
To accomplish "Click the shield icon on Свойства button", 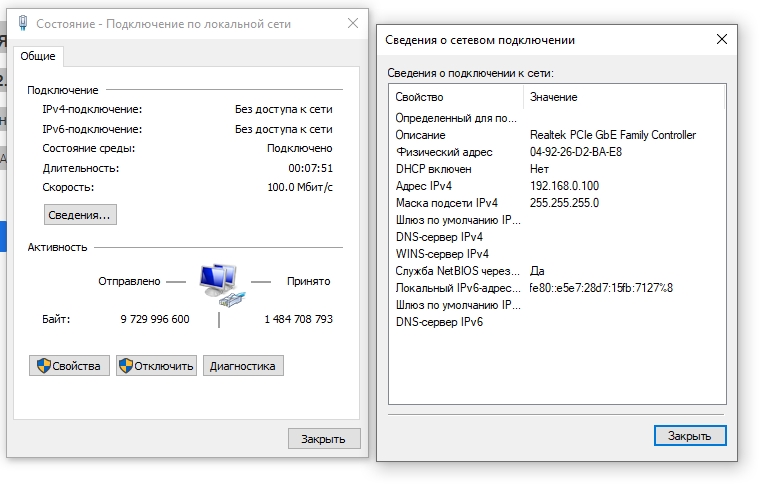I will click(x=43, y=366).
